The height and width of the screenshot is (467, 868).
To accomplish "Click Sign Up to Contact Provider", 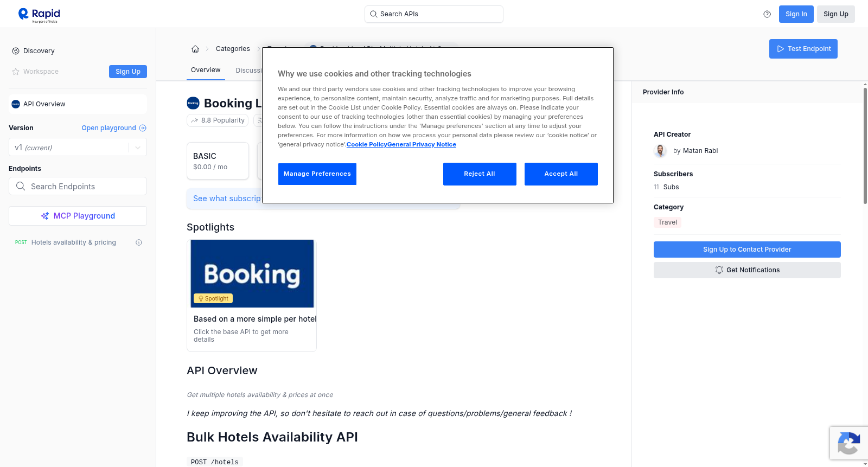I will (x=747, y=250).
